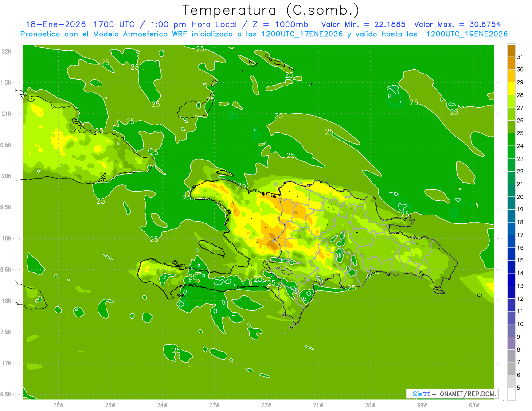The image size is (532, 411).
Task: Click the '73W' longitude axis label
Action: point(214,405)
